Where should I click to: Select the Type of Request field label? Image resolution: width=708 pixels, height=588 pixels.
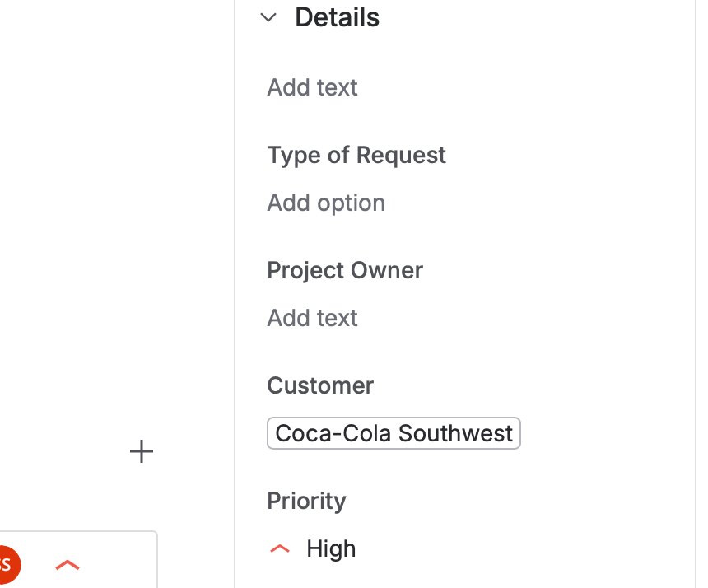click(356, 155)
